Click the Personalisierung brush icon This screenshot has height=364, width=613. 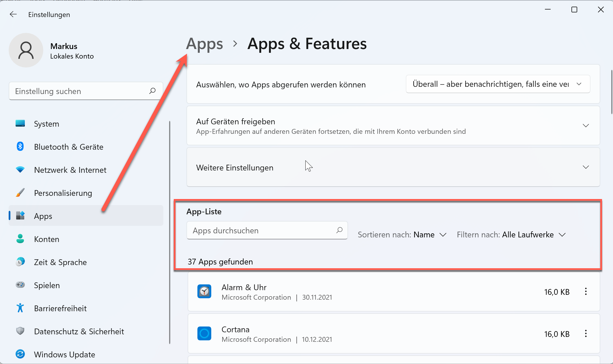tap(20, 193)
